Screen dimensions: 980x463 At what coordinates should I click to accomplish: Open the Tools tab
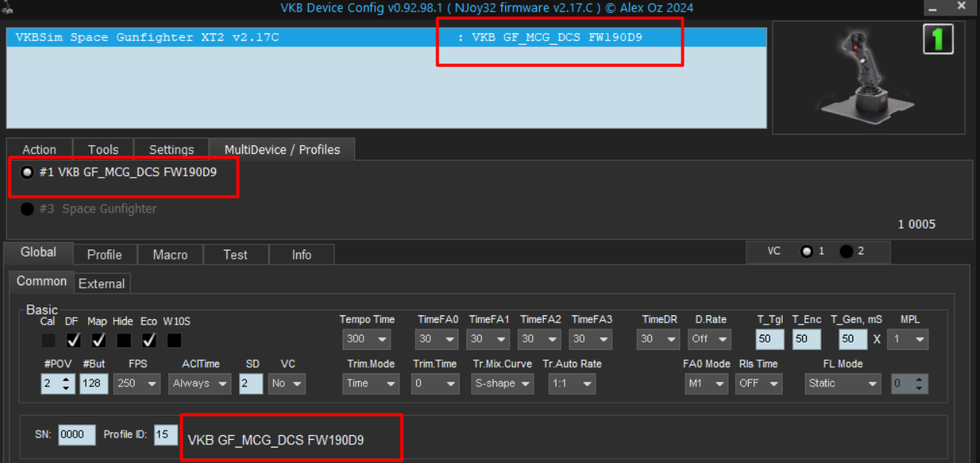103,149
